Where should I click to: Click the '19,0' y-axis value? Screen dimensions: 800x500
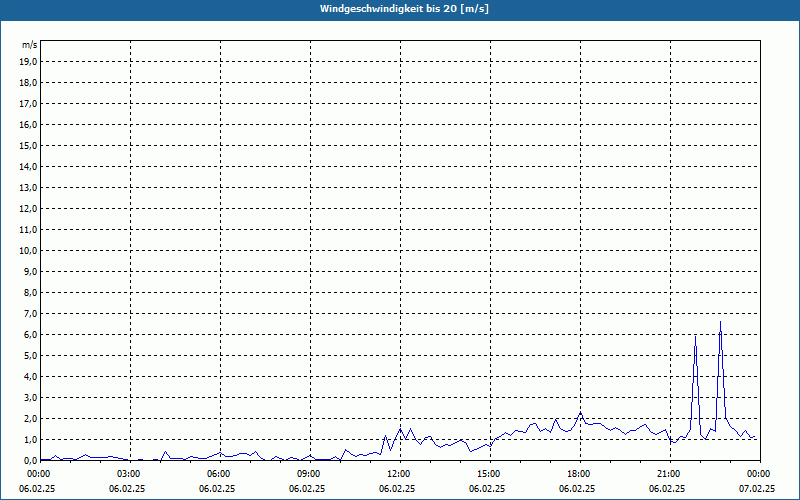click(28, 62)
